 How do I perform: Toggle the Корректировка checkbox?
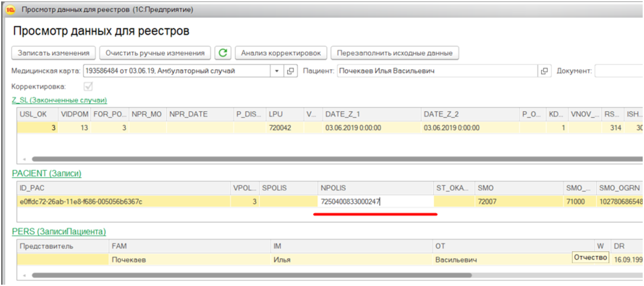[88, 87]
